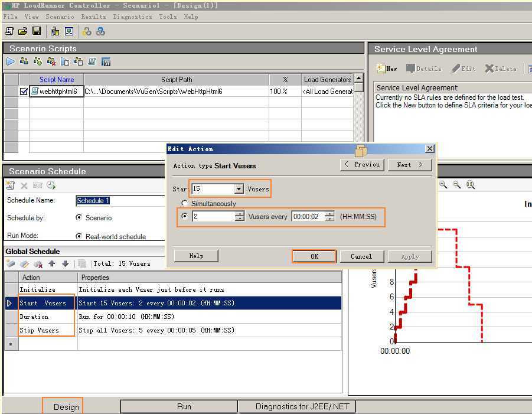Move the selected action down with the down arrow
The image size is (532, 414).
65,263
